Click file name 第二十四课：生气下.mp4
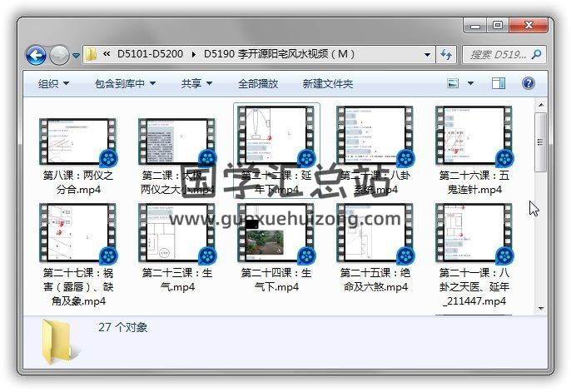This screenshot has height=392, width=571. tap(276, 280)
